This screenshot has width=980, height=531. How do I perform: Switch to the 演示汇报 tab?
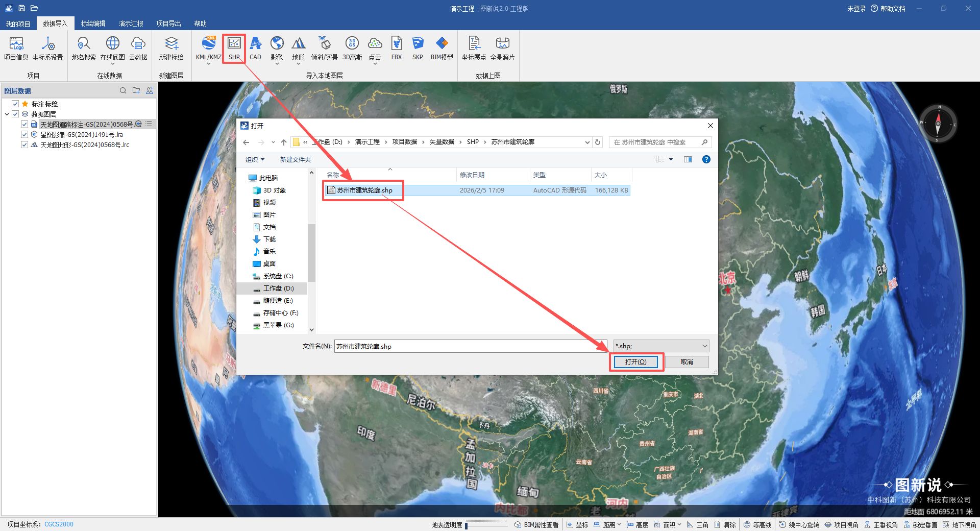(131, 23)
